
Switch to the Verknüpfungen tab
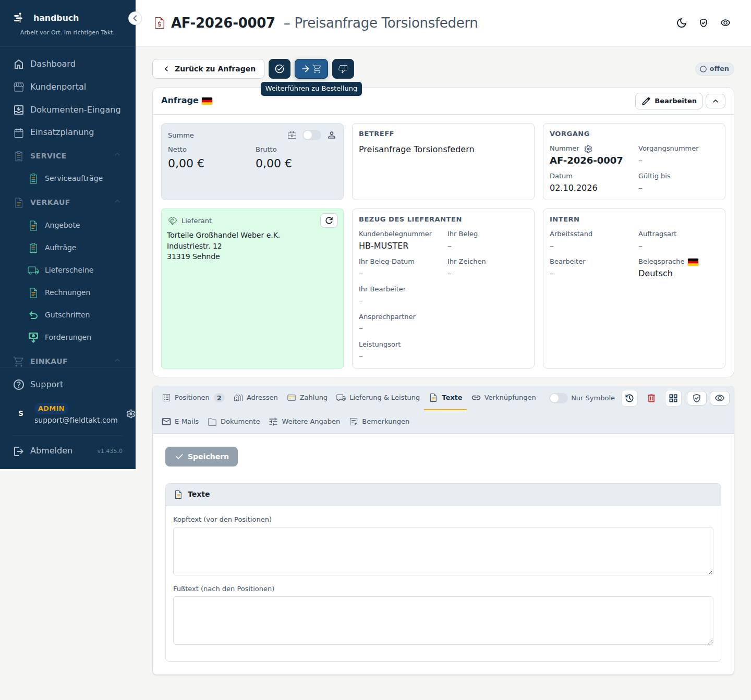504,398
